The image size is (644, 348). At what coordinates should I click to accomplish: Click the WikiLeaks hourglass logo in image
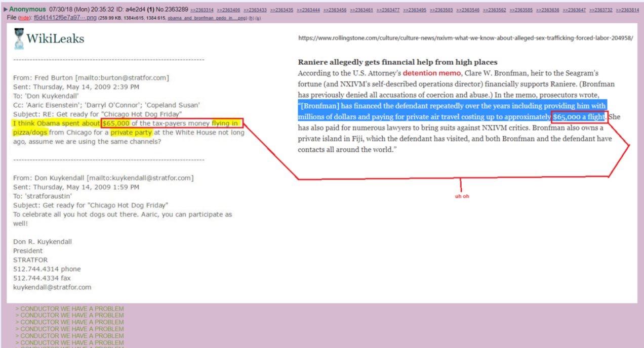coord(20,38)
